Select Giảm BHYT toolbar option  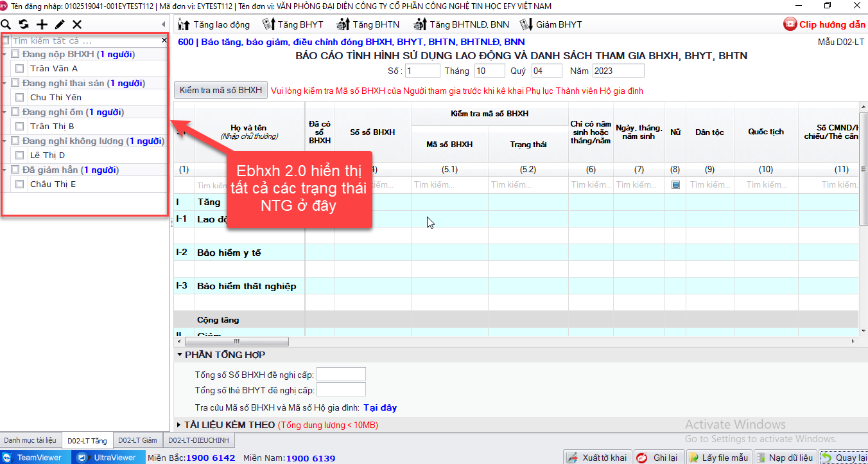[551, 24]
